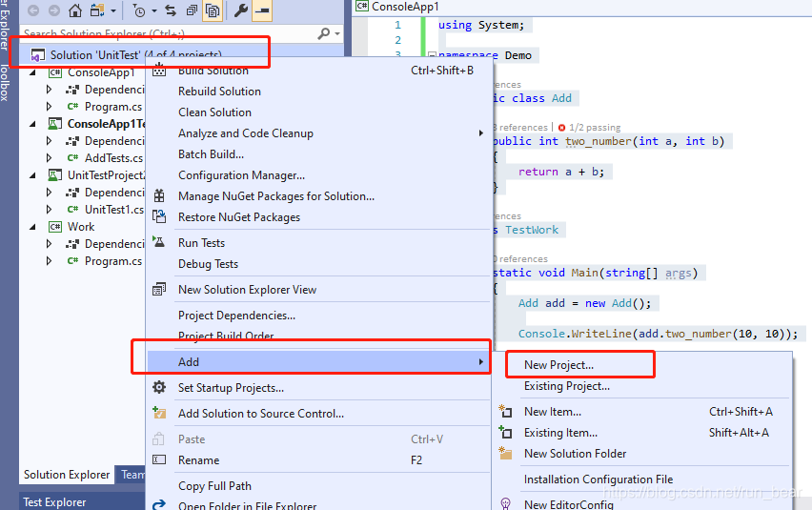Image resolution: width=812 pixels, height=510 pixels.
Task: Click the Sync with Active Document icon
Action: click(171, 10)
